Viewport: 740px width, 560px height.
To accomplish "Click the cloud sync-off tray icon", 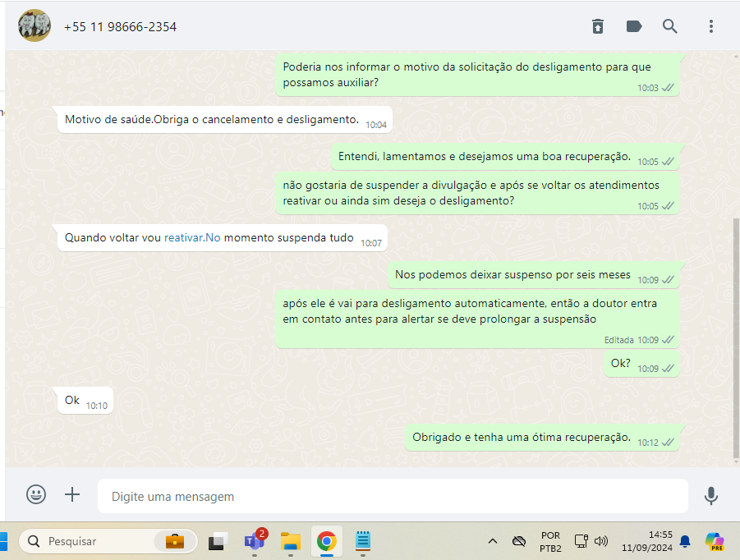I will (x=519, y=541).
